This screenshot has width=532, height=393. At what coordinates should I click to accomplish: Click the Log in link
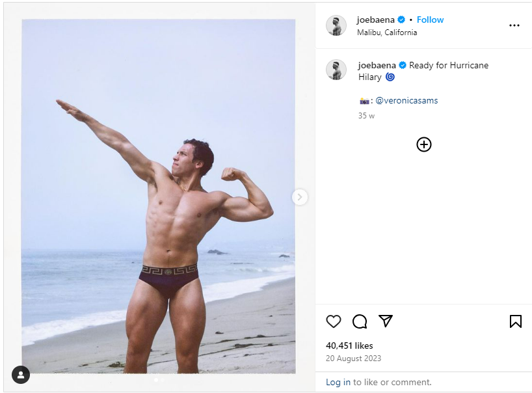338,382
